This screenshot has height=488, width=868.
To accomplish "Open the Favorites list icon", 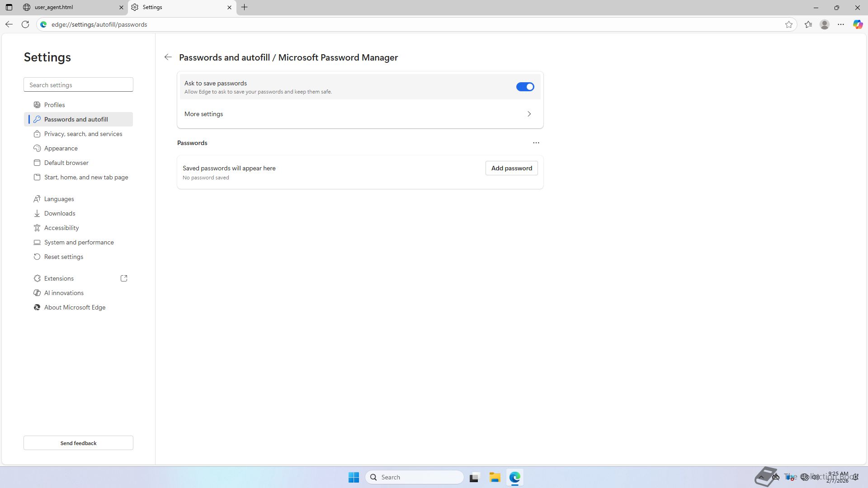I will click(x=808, y=24).
